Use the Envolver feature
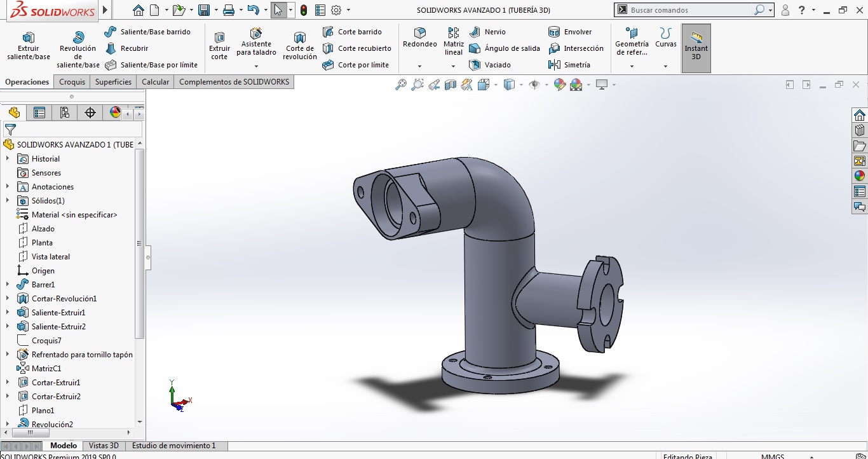This screenshot has height=459, width=868. click(x=570, y=32)
